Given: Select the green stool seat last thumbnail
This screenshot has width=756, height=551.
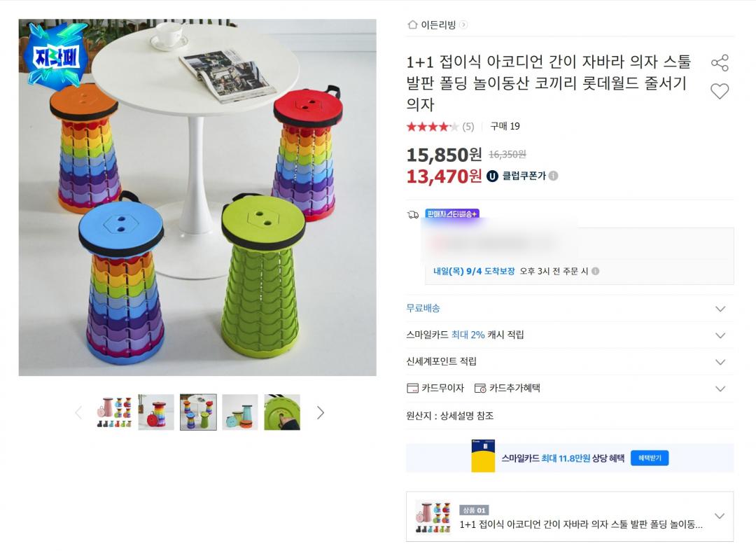Looking at the screenshot, I should tap(282, 412).
